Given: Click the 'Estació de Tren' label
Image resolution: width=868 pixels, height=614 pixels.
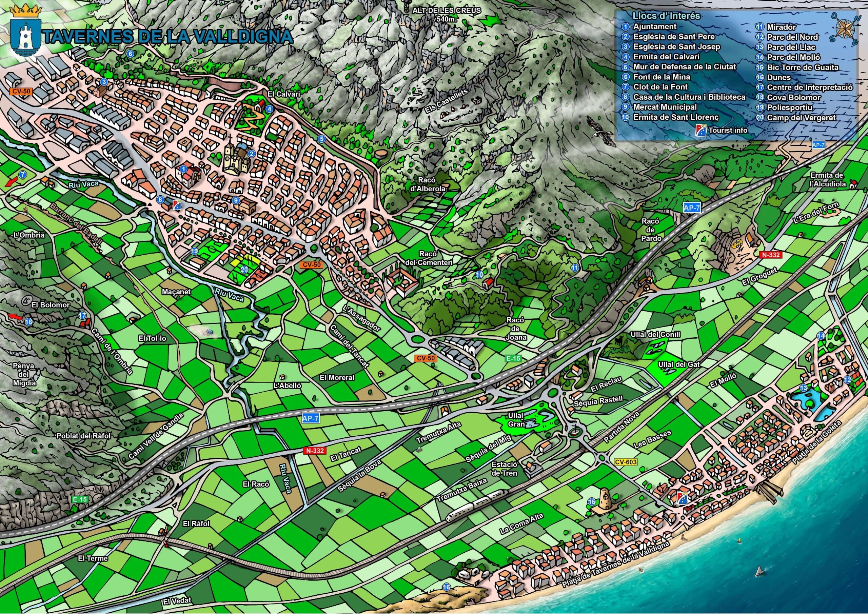Looking at the screenshot, I should (x=504, y=469).
